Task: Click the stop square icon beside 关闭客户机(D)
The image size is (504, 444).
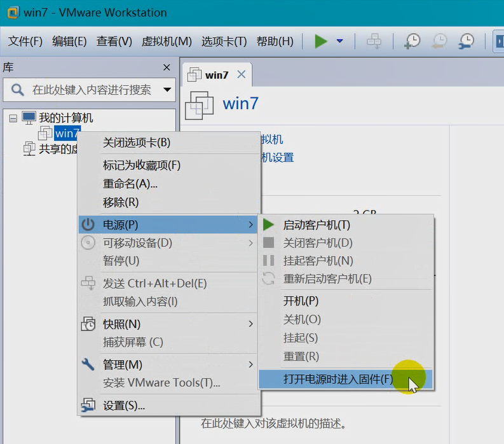Action: pyautogui.click(x=268, y=242)
